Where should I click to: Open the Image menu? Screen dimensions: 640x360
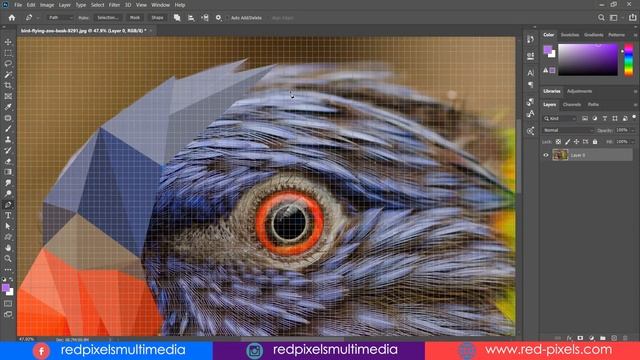[x=47, y=5]
